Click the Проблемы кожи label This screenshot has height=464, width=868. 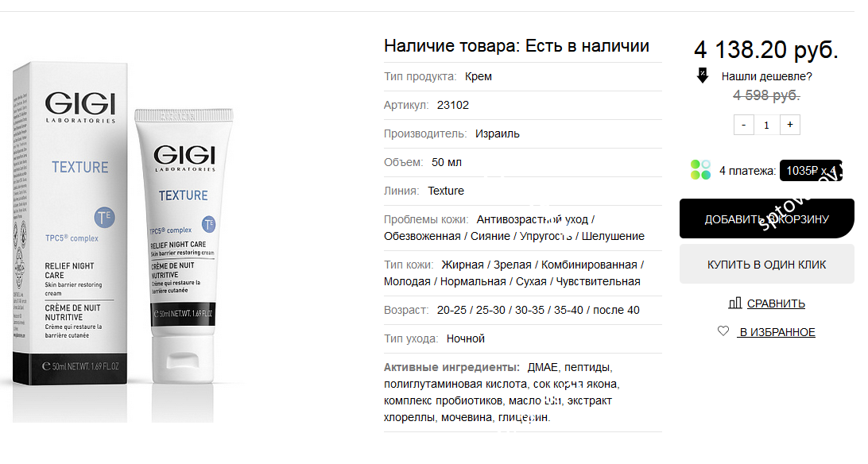coord(426,219)
